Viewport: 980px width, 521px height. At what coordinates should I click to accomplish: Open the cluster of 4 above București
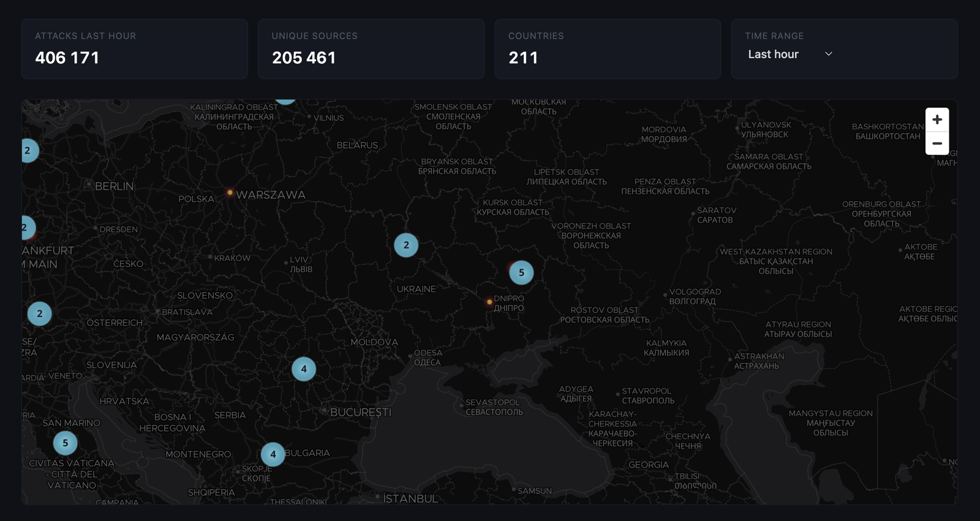(304, 369)
